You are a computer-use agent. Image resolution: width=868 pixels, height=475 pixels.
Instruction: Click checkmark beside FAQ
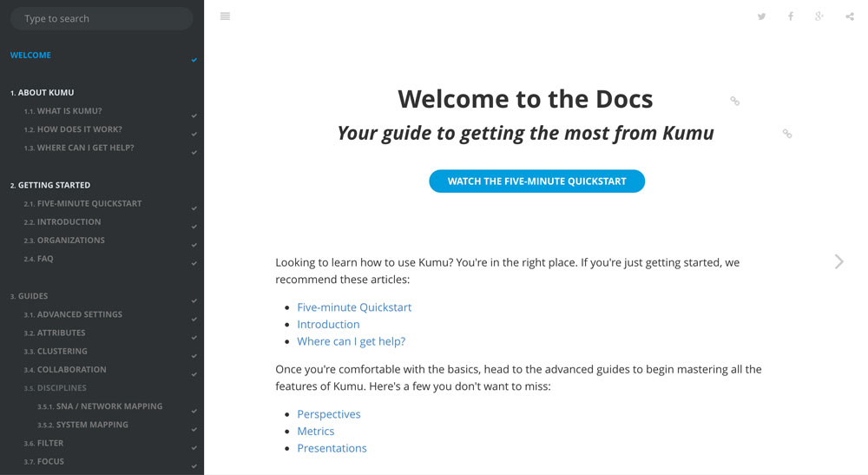pyautogui.click(x=194, y=263)
